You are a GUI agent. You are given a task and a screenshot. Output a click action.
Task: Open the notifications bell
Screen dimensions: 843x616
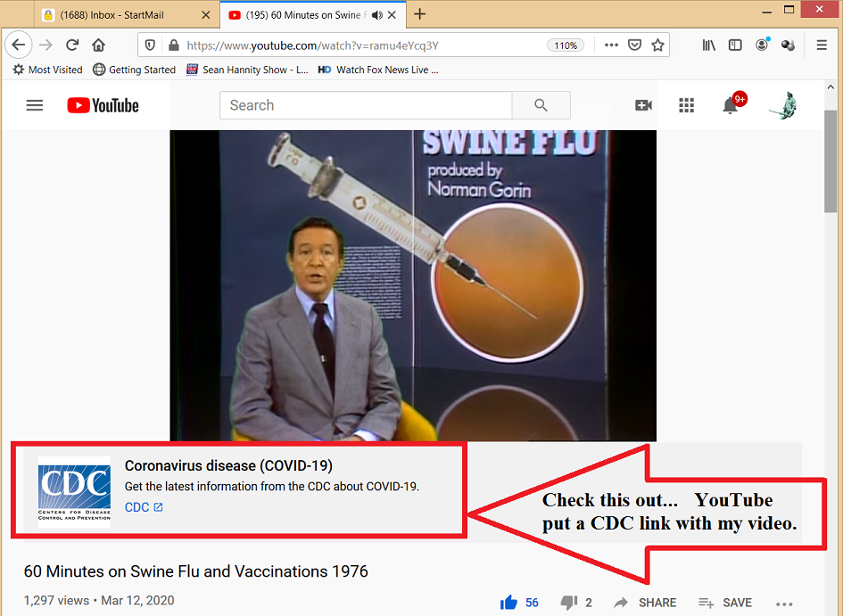(730, 105)
